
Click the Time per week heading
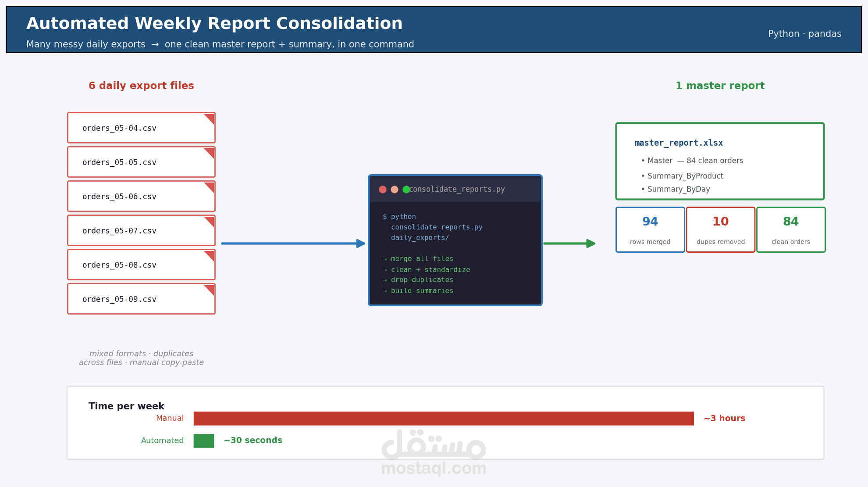(126, 406)
